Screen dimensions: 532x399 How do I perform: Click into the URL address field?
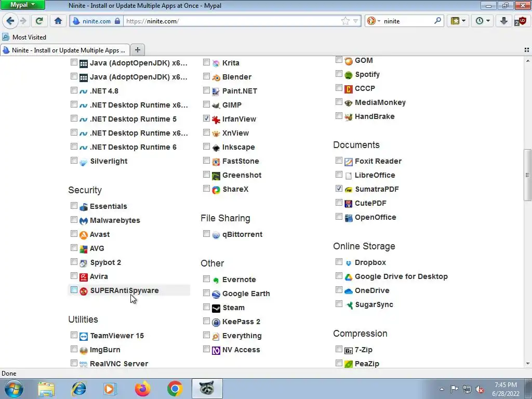232,21
